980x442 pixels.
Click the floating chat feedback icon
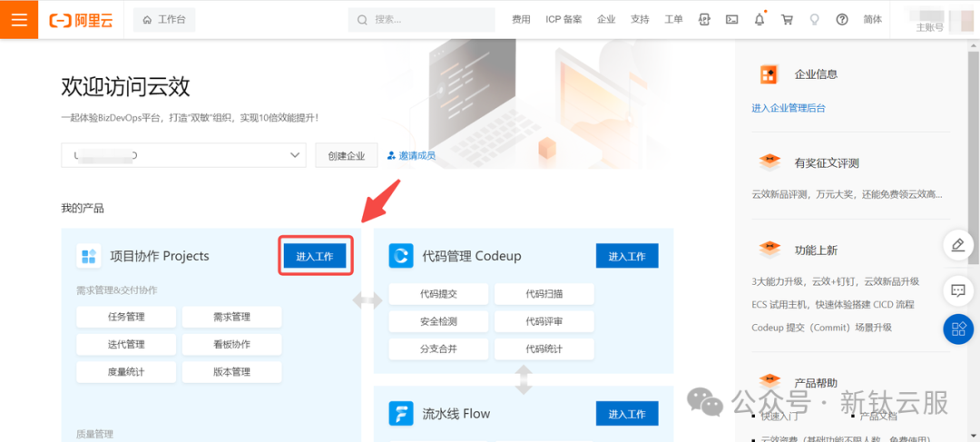pyautogui.click(x=957, y=290)
